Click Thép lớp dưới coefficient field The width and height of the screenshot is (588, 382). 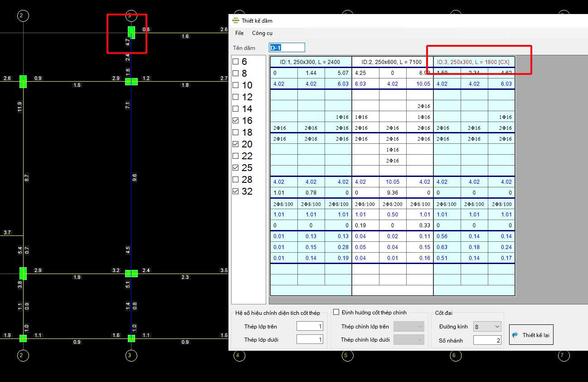[310, 339]
